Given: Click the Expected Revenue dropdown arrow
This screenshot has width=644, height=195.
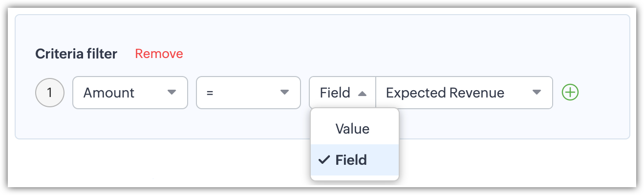Looking at the screenshot, I should (x=536, y=93).
